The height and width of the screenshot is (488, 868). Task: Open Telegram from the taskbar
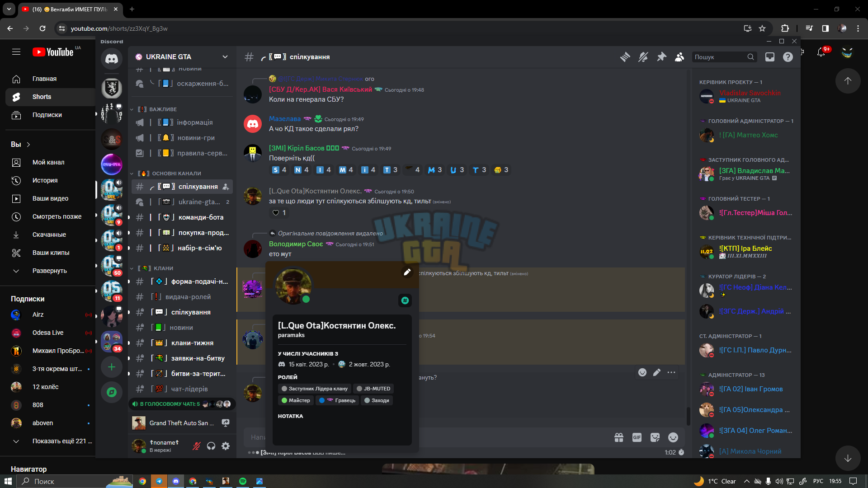pos(159,481)
